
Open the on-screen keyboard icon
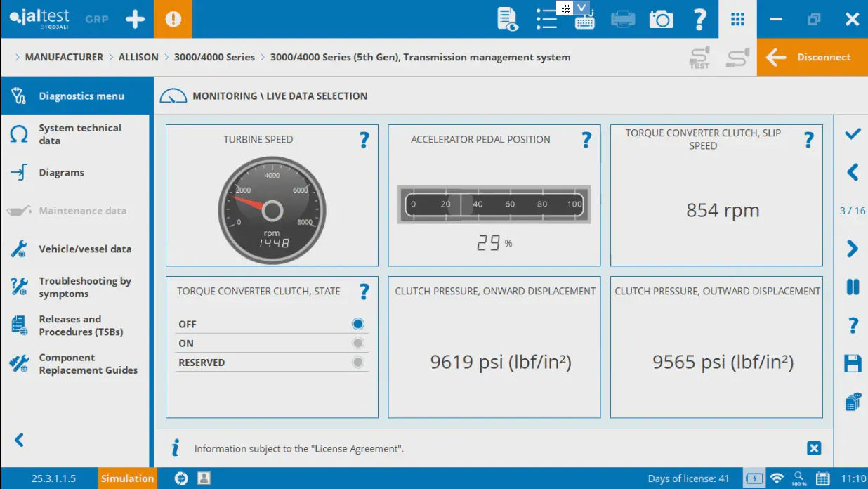pyautogui.click(x=584, y=22)
